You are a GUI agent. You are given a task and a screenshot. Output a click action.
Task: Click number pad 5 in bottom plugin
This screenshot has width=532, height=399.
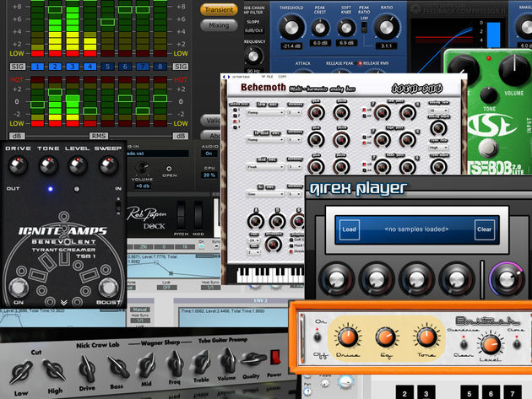(x=470, y=393)
